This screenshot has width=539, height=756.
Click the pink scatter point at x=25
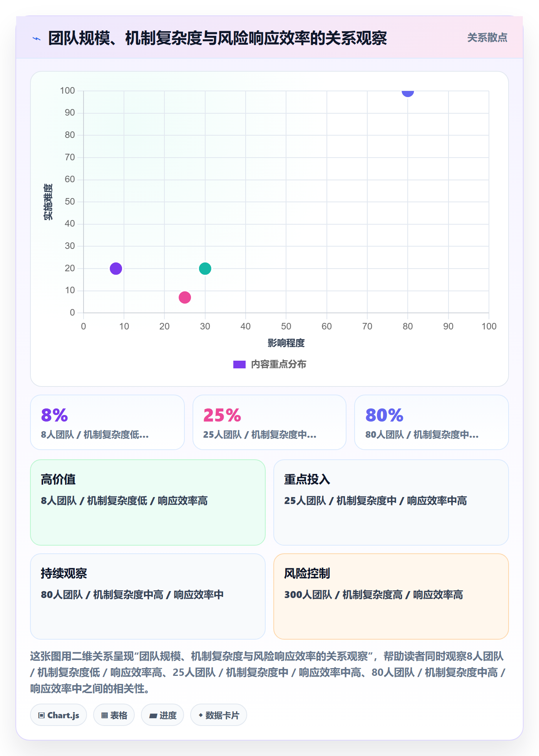click(185, 297)
